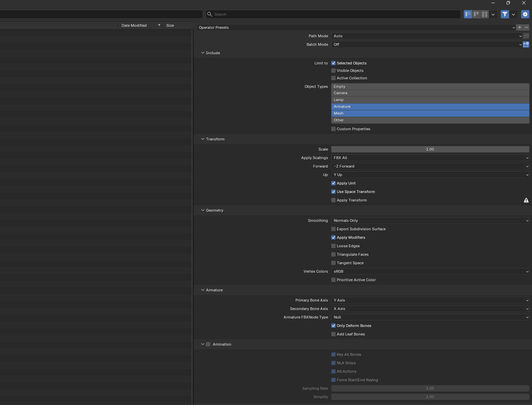
Task: Deselect Armature object type
Action: pyautogui.click(x=430, y=107)
